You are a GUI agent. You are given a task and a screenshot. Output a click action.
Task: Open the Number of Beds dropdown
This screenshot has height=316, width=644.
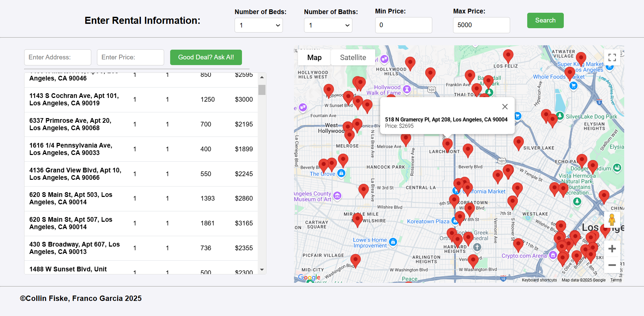pos(258,25)
